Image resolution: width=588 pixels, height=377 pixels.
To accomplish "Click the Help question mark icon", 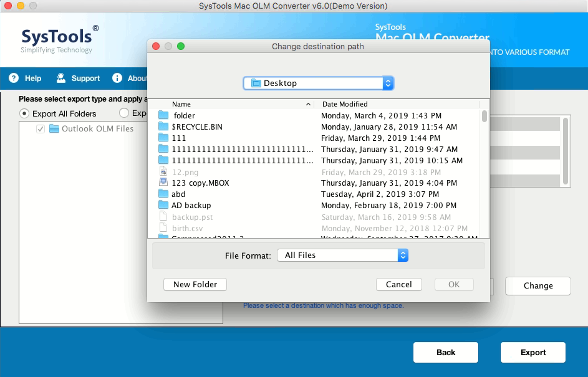I will pos(14,78).
